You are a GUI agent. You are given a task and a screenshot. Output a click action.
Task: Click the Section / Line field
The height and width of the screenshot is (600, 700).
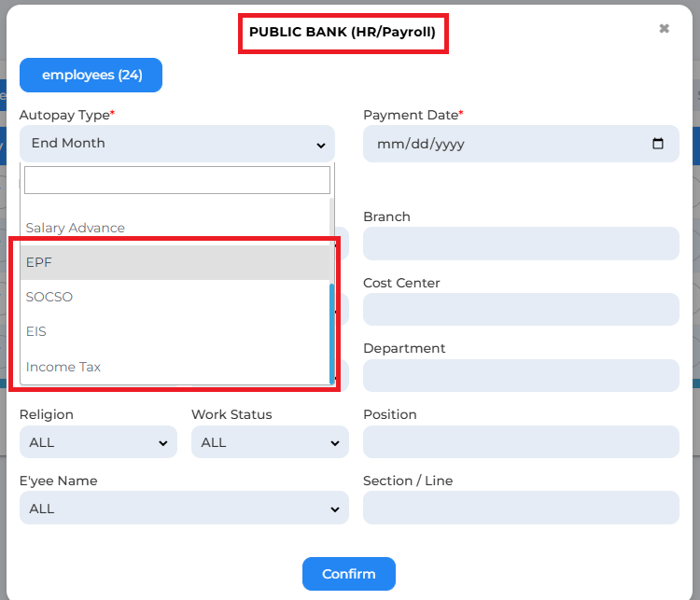(x=521, y=508)
